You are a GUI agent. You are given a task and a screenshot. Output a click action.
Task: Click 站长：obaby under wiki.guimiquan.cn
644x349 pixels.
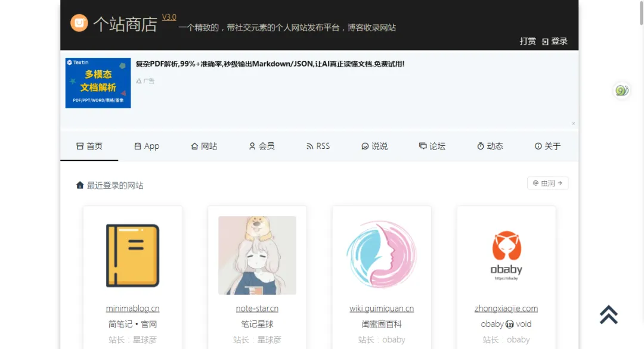(x=382, y=339)
